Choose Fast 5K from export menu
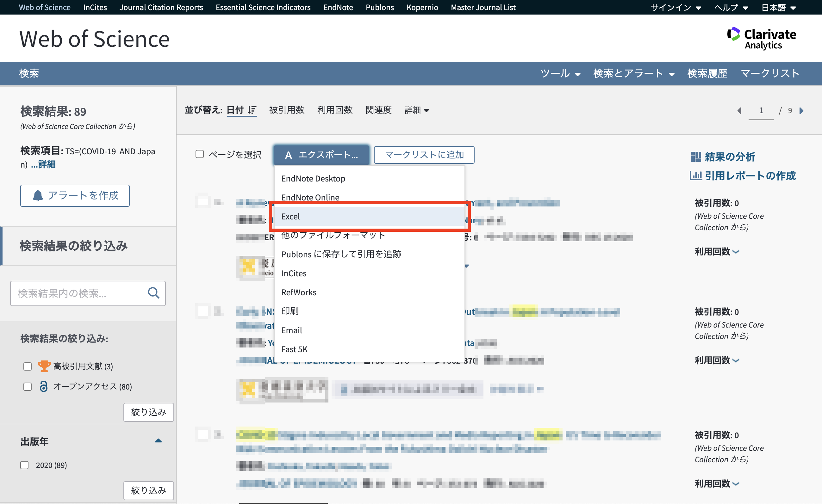Image resolution: width=822 pixels, height=504 pixels. click(369, 349)
